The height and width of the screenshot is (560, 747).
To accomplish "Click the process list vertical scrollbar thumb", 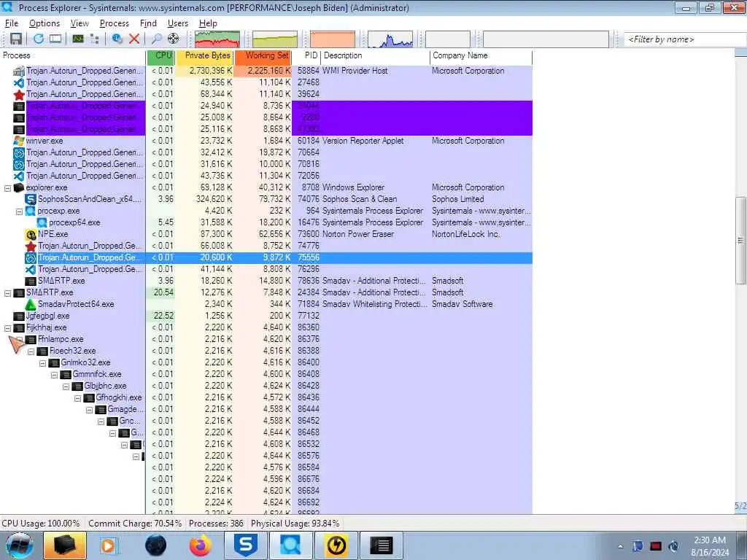I will 741,241.
